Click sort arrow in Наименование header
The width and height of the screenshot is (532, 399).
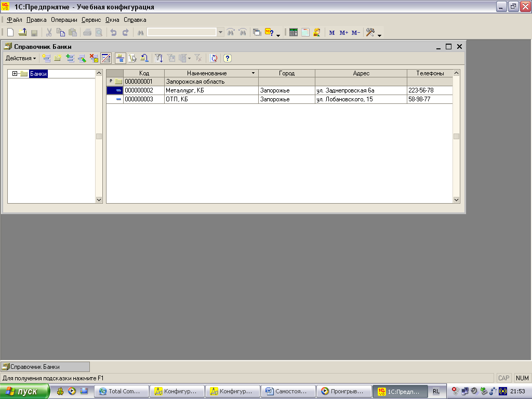click(253, 73)
